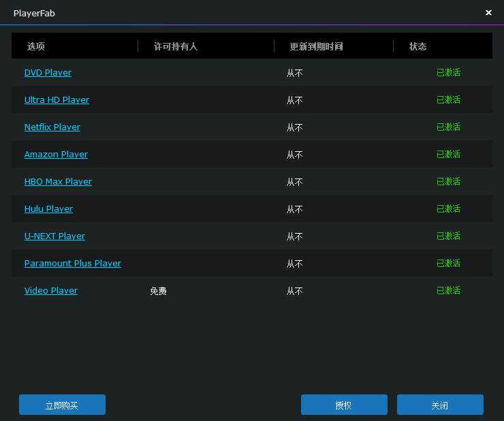Select the Paramount Plus Player link

(73, 264)
